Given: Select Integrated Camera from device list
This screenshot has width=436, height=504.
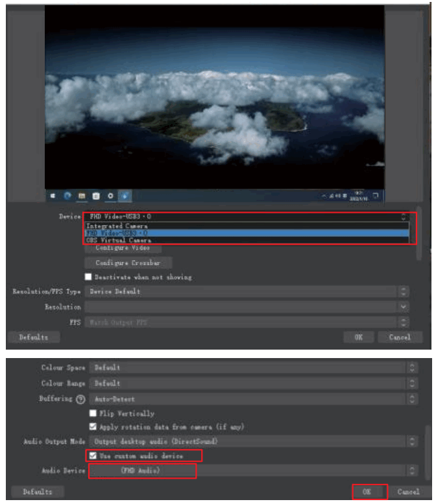Looking at the screenshot, I should tap(247, 226).
